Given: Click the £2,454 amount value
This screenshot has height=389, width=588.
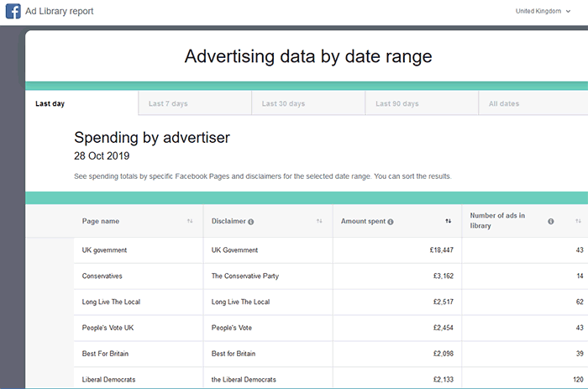Looking at the screenshot, I should (444, 328).
